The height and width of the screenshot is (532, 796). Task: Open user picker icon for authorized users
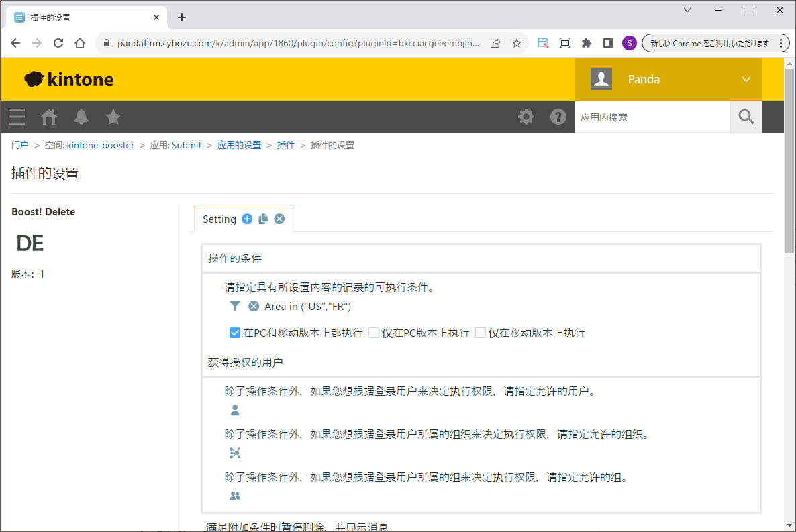235,411
